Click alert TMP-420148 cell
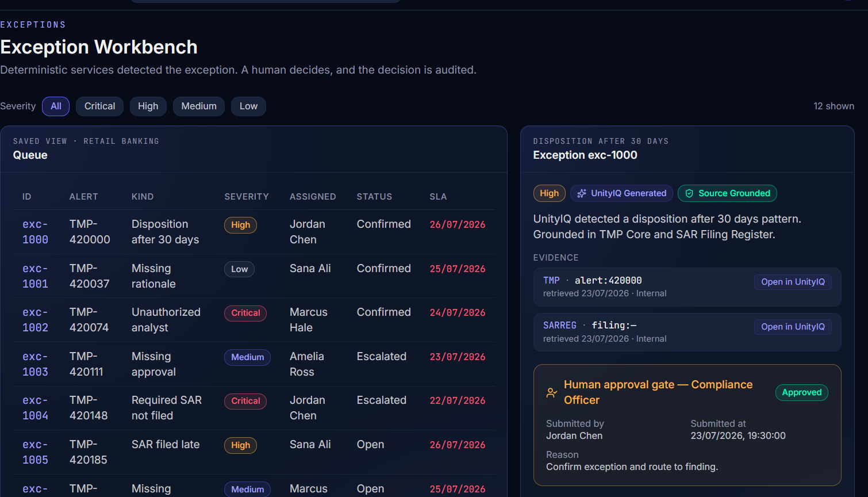This screenshot has height=497, width=868. 89,408
